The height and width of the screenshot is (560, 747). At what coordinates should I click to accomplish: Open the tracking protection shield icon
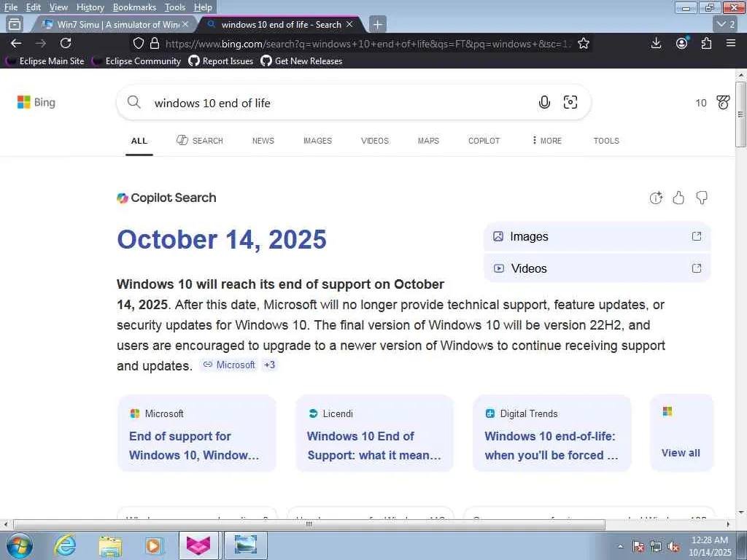(x=138, y=44)
